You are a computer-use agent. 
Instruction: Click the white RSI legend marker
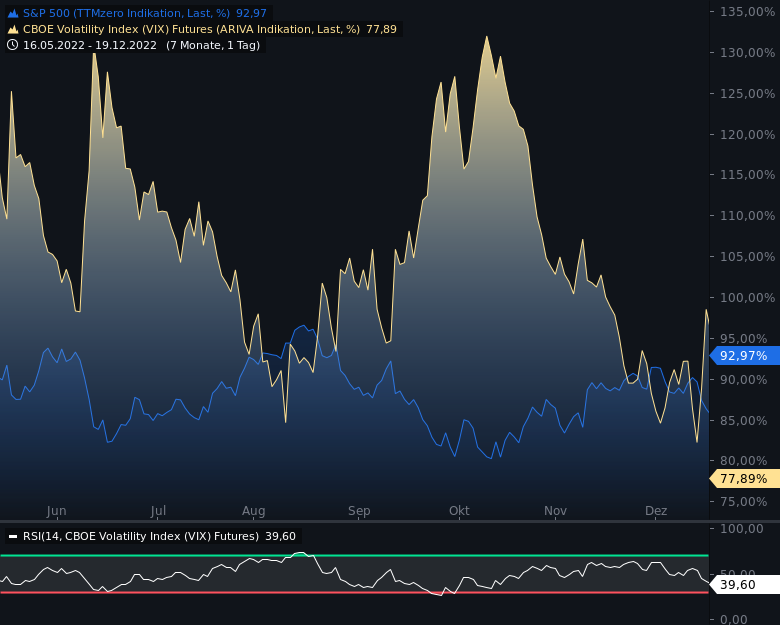pos(13,537)
